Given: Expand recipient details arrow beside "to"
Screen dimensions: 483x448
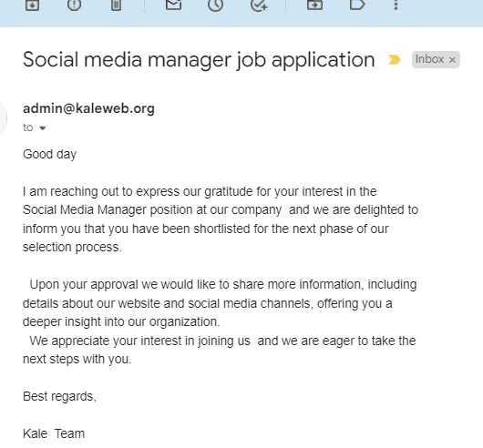Looking at the screenshot, I should click(43, 128).
